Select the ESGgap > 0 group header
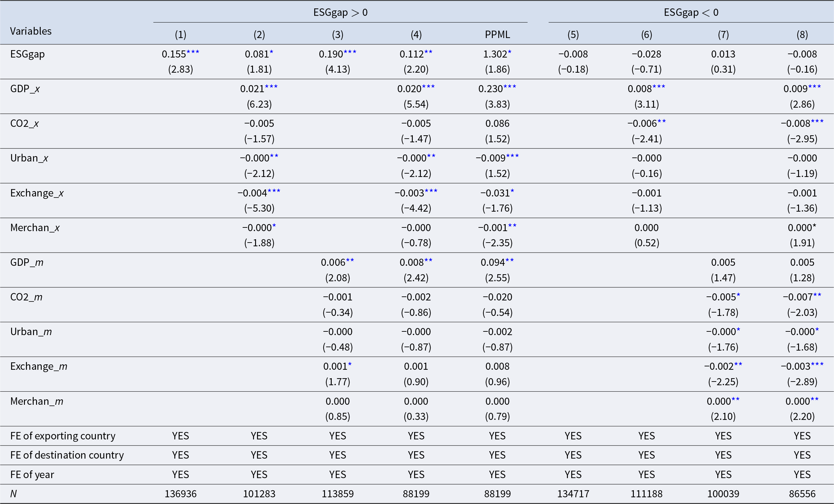834x504 pixels. (x=340, y=12)
